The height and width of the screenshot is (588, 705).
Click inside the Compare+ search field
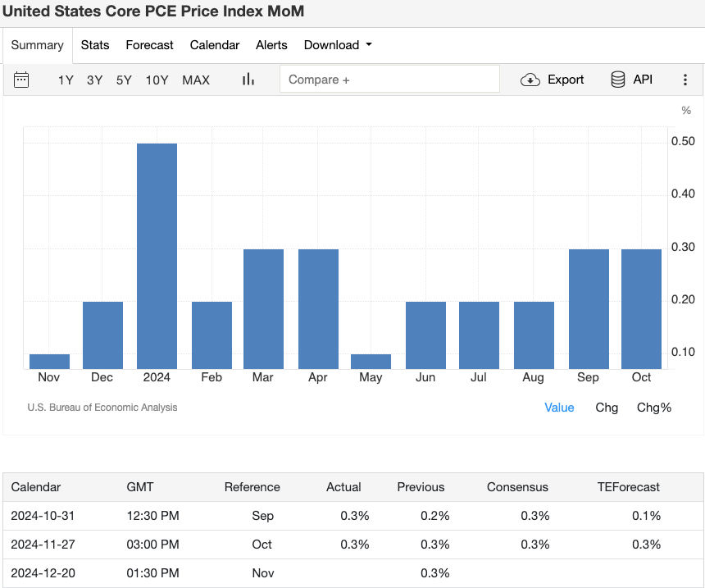389,80
